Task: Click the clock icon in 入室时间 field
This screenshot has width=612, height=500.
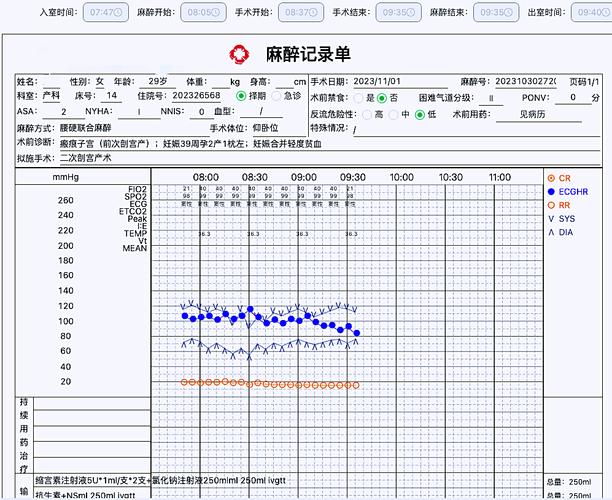Action: [x=117, y=12]
